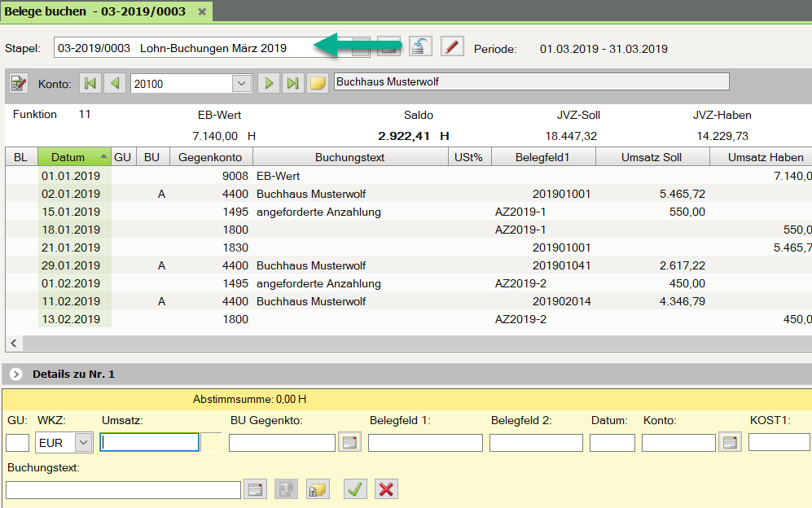
Task: Click the GU entry field
Action: [17, 443]
